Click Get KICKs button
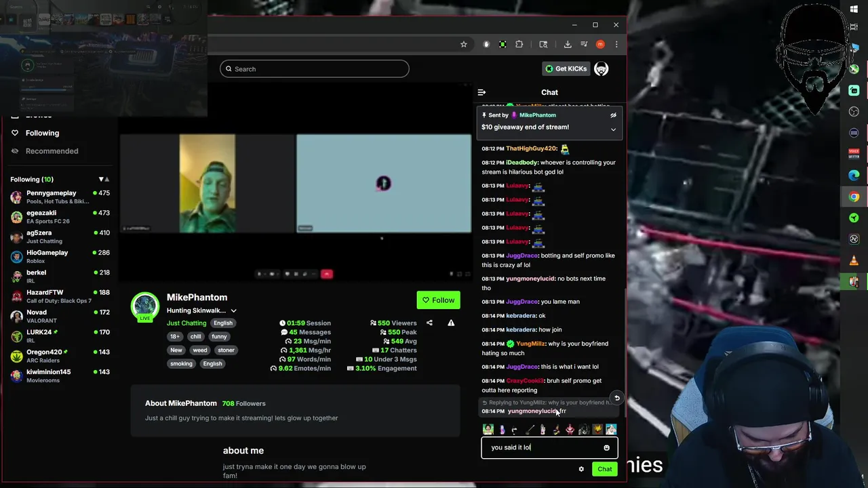Screen dimensions: 868x488 pos(566,69)
